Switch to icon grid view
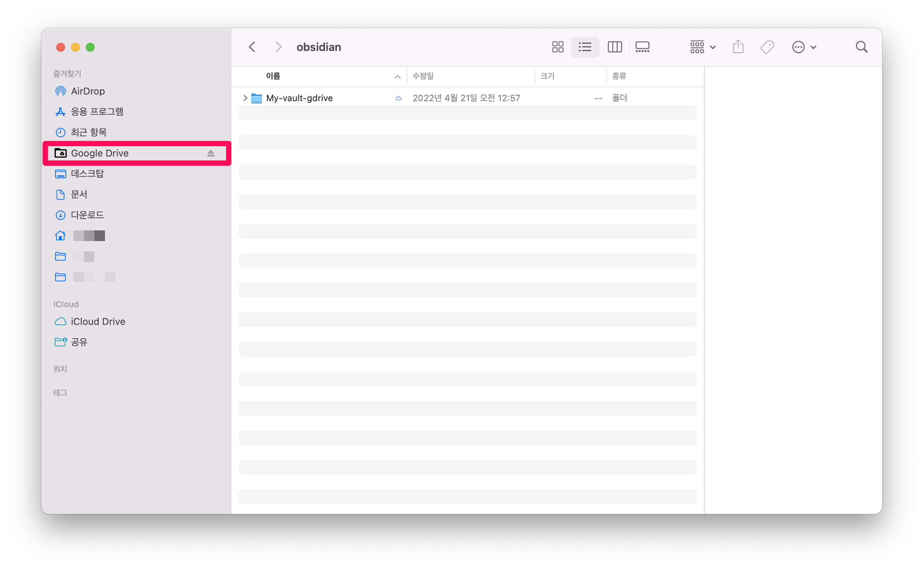The image size is (924, 569). [x=557, y=47]
